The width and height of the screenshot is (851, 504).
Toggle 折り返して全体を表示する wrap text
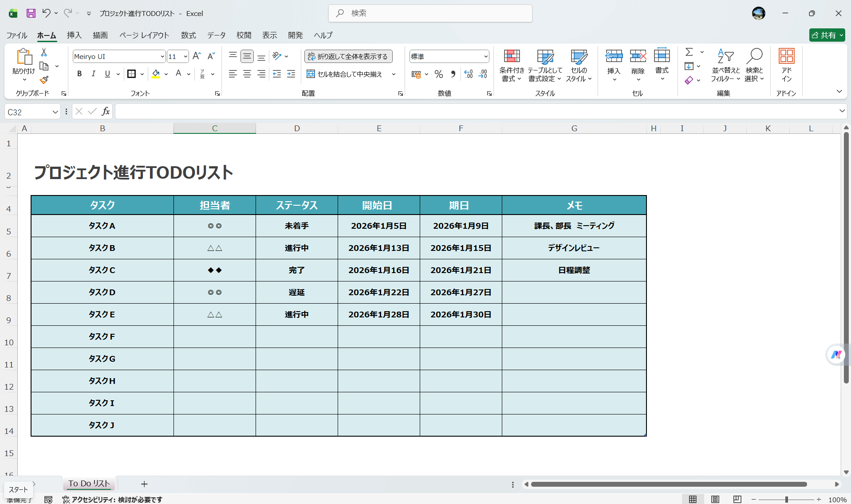(x=348, y=56)
